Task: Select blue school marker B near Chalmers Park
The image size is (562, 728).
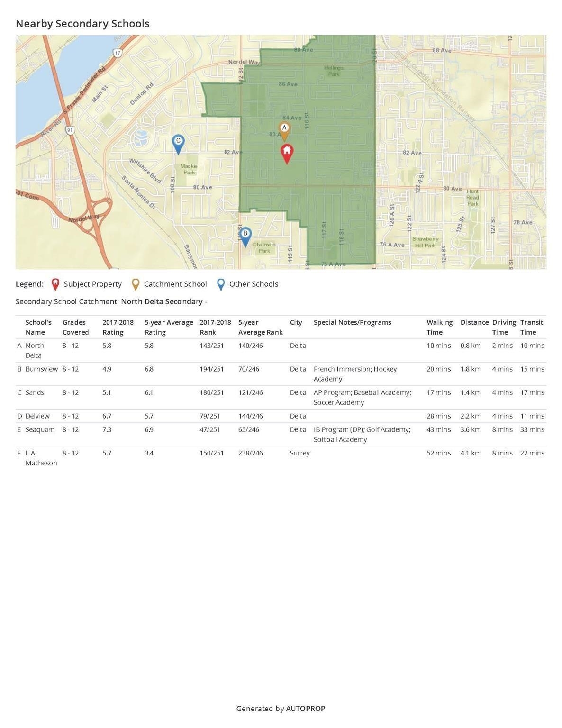Action: point(245,237)
